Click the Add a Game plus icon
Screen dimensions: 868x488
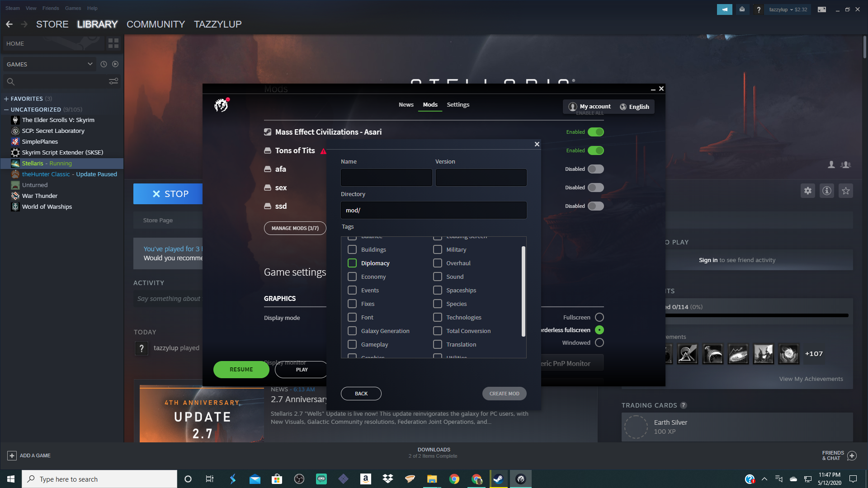pyautogui.click(x=12, y=455)
